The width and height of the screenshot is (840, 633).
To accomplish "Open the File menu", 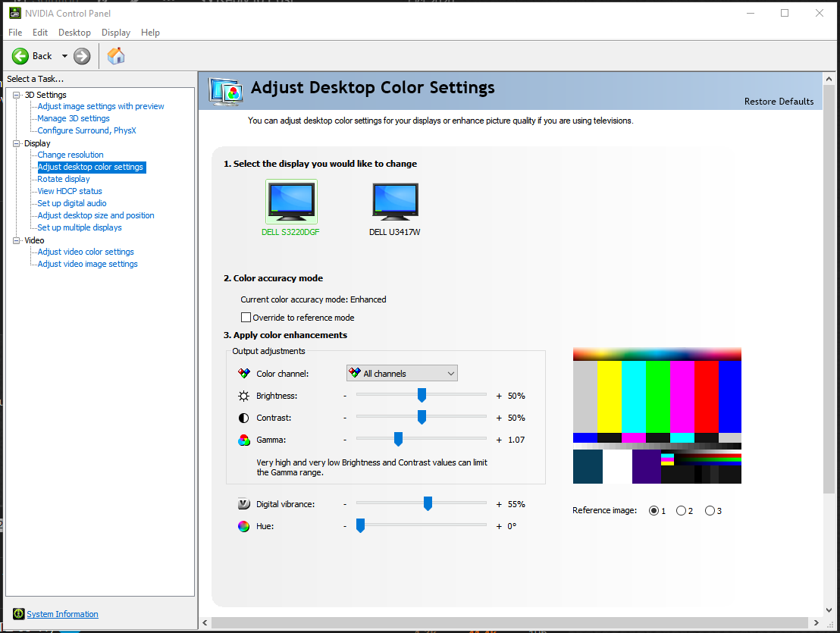I will click(x=15, y=33).
